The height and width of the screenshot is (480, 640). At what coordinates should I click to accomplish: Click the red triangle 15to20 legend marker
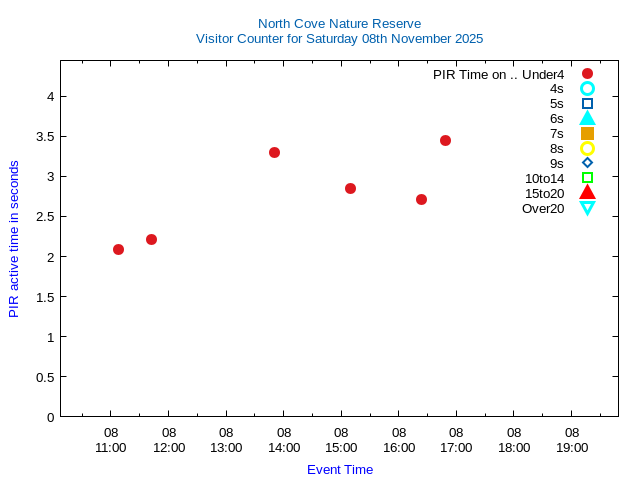[587, 193]
